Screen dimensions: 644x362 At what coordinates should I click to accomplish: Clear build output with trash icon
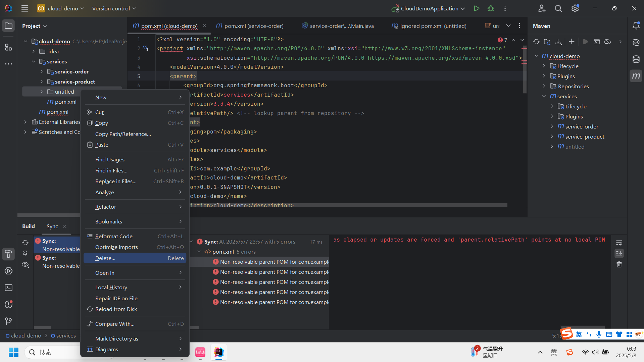click(x=619, y=265)
